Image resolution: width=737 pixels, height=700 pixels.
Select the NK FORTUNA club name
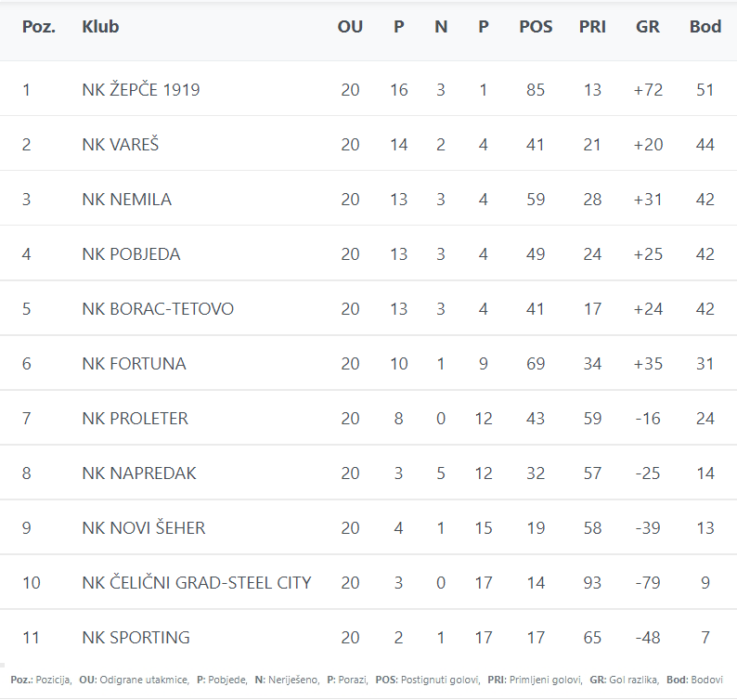click(134, 364)
